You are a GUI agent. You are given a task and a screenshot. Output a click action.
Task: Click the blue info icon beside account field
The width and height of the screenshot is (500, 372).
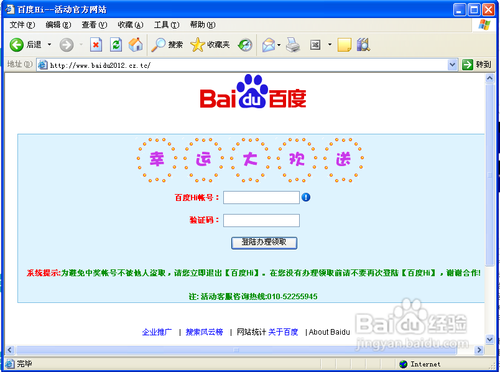[306, 197]
